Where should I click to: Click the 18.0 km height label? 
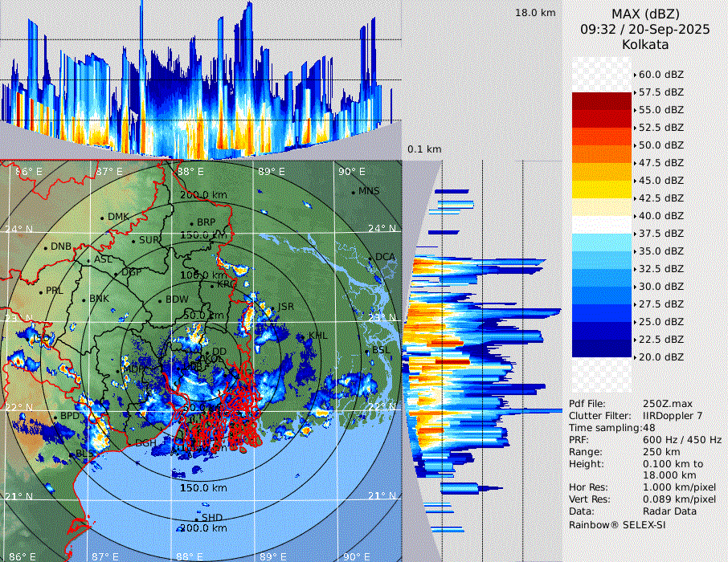(x=535, y=13)
